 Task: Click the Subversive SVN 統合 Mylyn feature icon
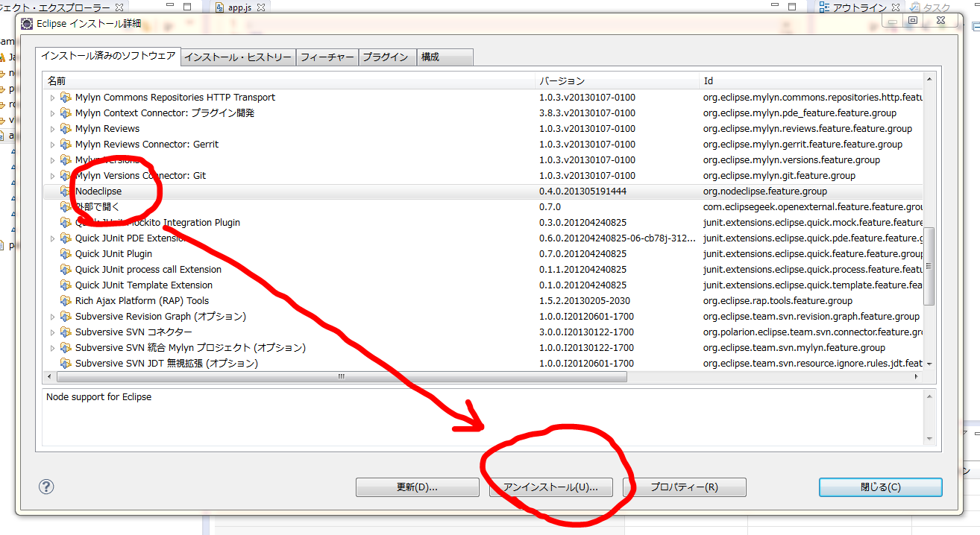point(66,348)
